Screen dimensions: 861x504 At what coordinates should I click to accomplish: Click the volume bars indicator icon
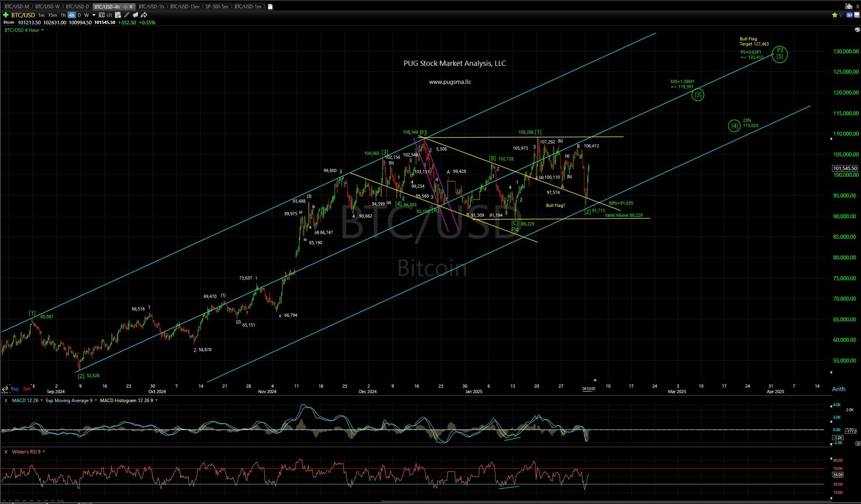pos(109,15)
